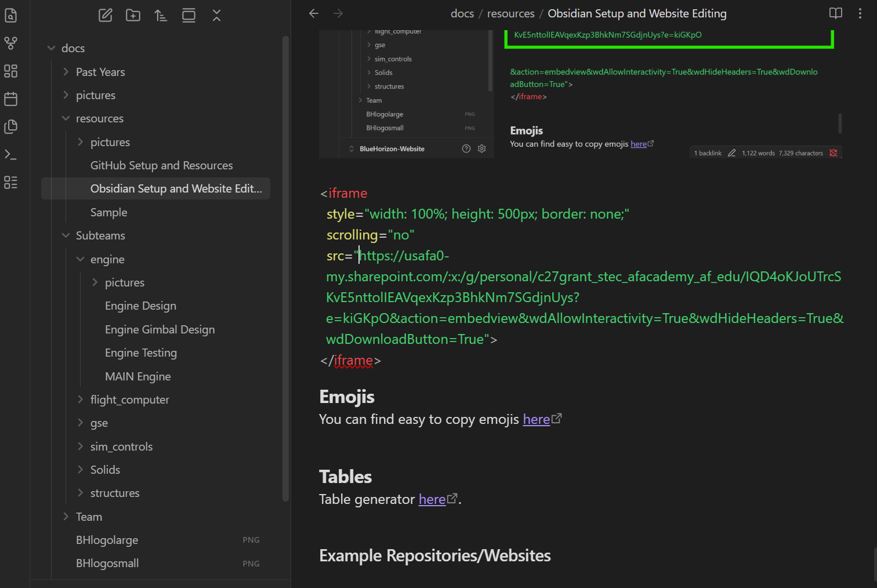Click the canvas grid icon in ribbon
Image resolution: width=877 pixels, height=588 pixels.
point(10,71)
